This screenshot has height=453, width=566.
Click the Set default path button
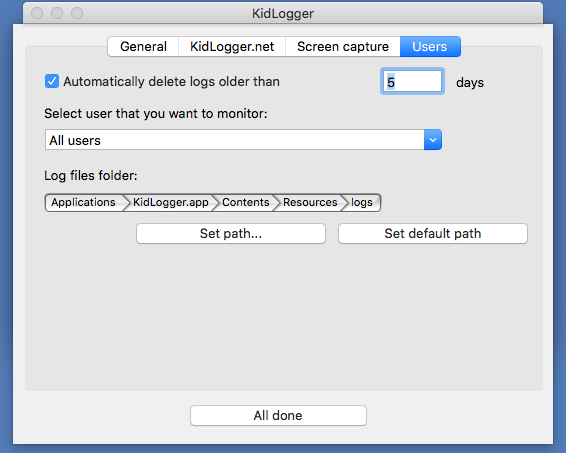433,234
